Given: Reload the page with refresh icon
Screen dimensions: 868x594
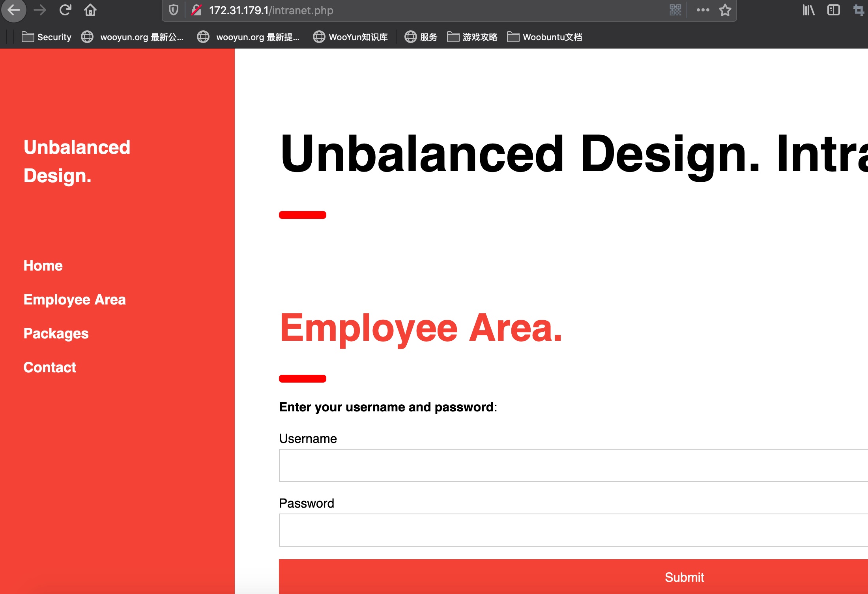Looking at the screenshot, I should pyautogui.click(x=65, y=10).
